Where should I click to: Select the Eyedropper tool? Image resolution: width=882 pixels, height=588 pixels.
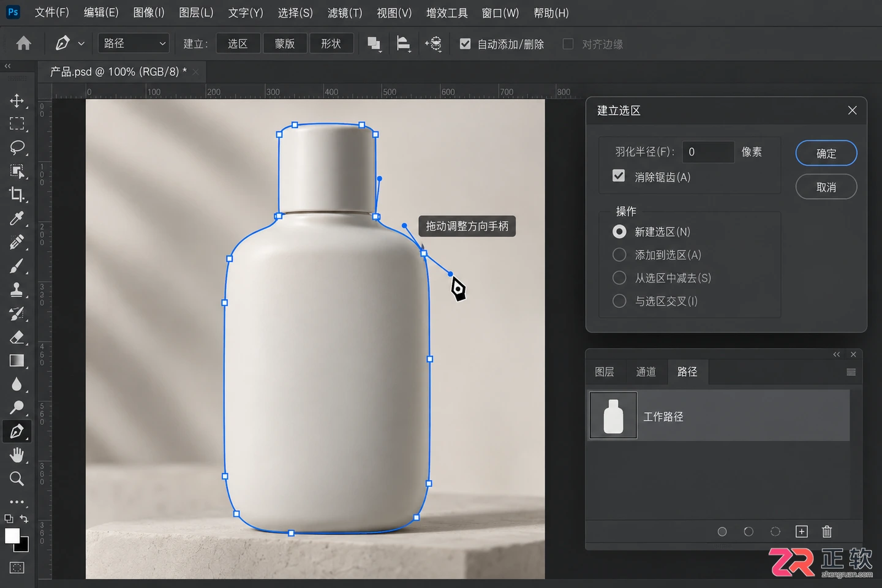click(x=17, y=219)
